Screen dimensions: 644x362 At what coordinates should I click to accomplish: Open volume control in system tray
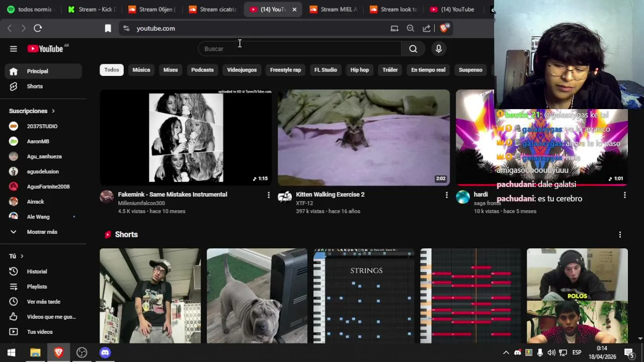pyautogui.click(x=551, y=352)
